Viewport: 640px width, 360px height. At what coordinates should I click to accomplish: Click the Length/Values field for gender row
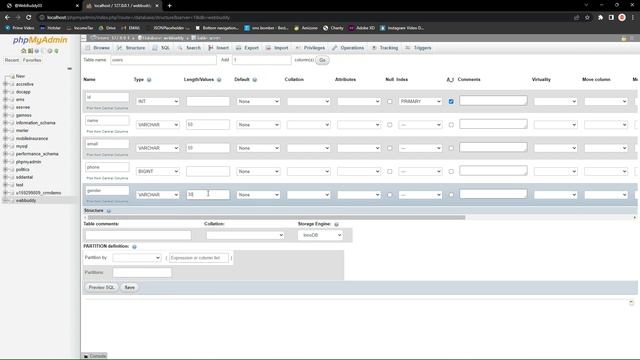[x=208, y=195]
